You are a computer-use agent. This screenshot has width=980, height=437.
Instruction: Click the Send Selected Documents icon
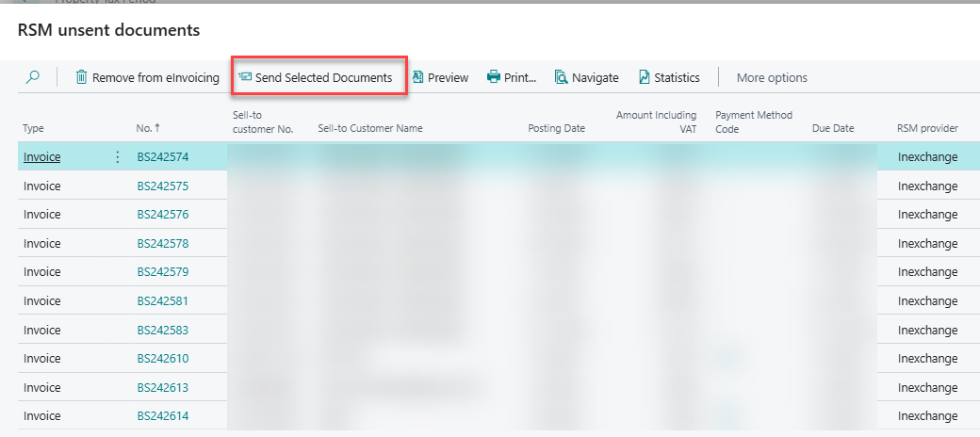coord(245,77)
